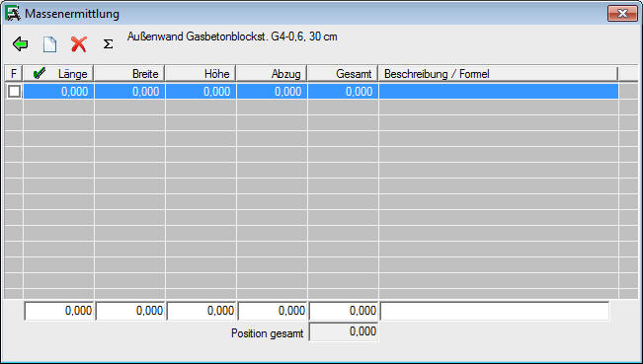Click the green back arrow icon
The height and width of the screenshot is (364, 643).
[x=20, y=43]
